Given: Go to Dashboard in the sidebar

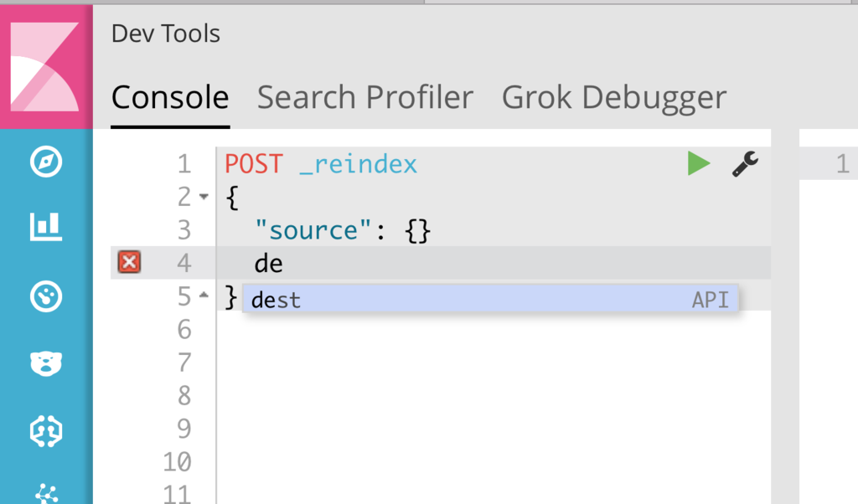Looking at the screenshot, I should 46,295.
